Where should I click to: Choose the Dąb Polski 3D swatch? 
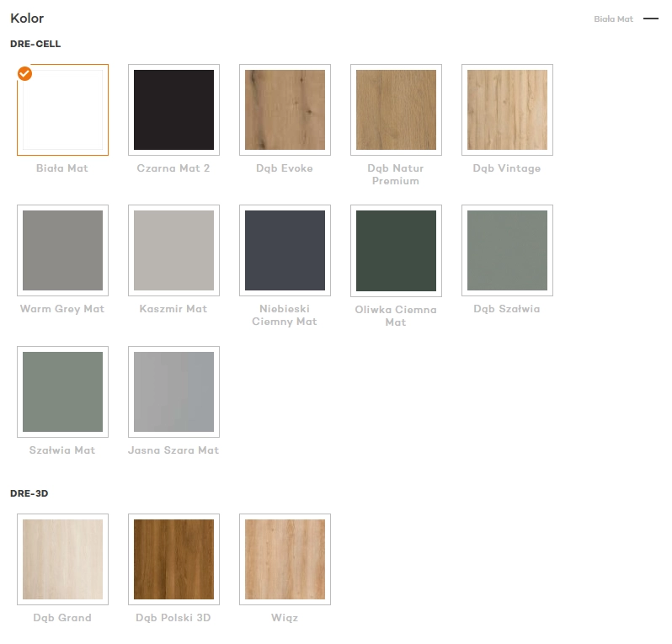click(173, 559)
